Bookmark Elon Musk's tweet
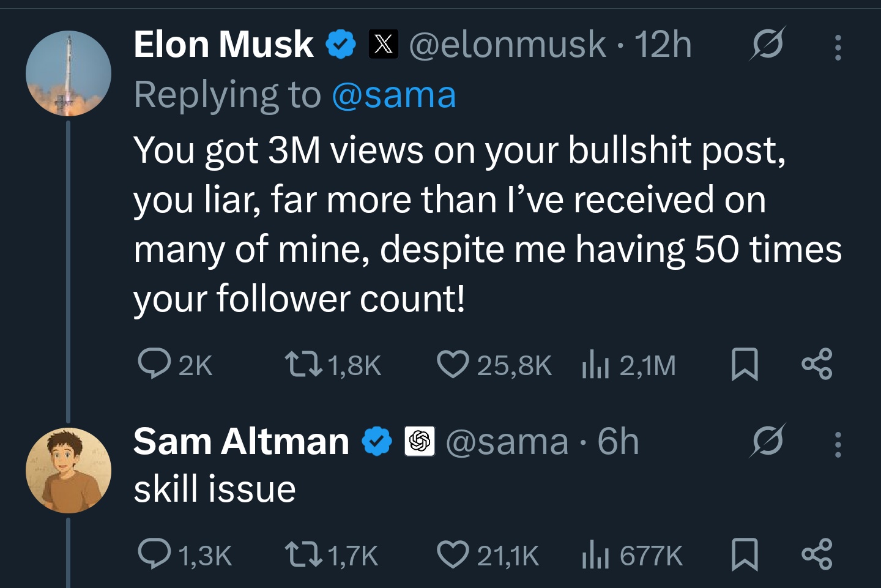 [x=745, y=364]
